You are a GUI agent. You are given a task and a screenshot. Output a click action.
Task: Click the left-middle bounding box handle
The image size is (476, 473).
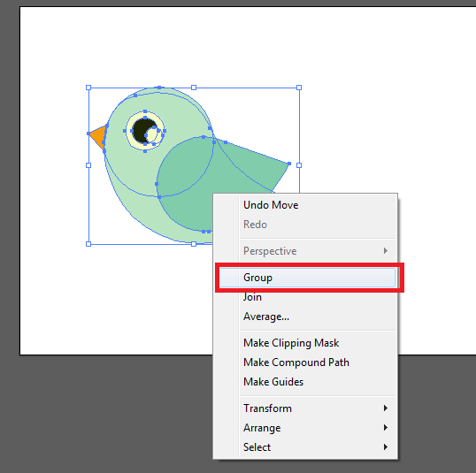pyautogui.click(x=88, y=165)
